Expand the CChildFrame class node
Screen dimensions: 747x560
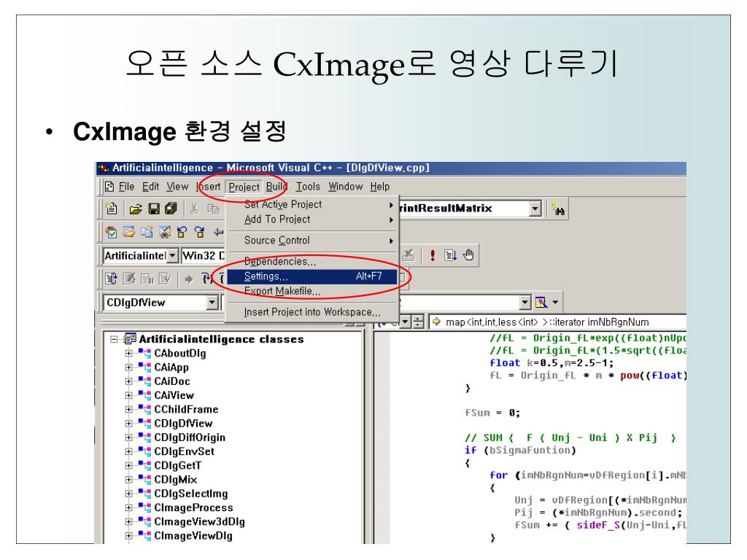pos(128,409)
